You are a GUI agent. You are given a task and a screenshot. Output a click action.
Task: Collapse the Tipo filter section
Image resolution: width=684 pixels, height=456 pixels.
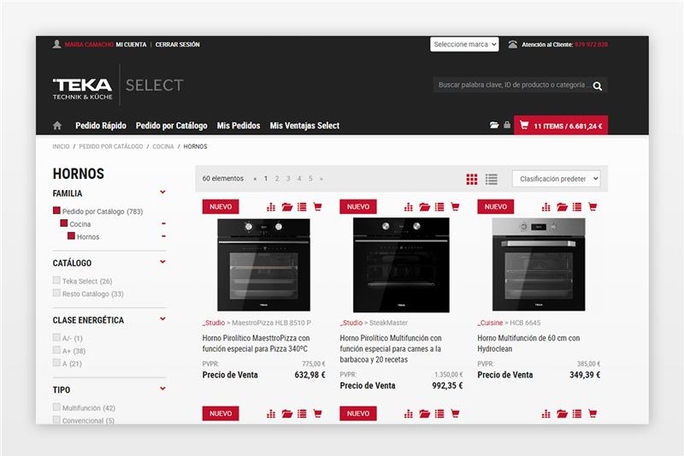[x=163, y=389]
